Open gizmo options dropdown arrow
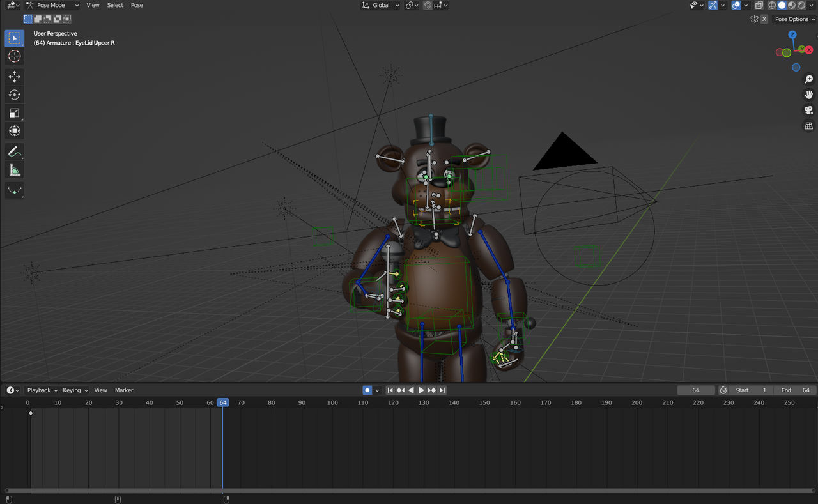This screenshot has height=504, width=818. pos(723,5)
